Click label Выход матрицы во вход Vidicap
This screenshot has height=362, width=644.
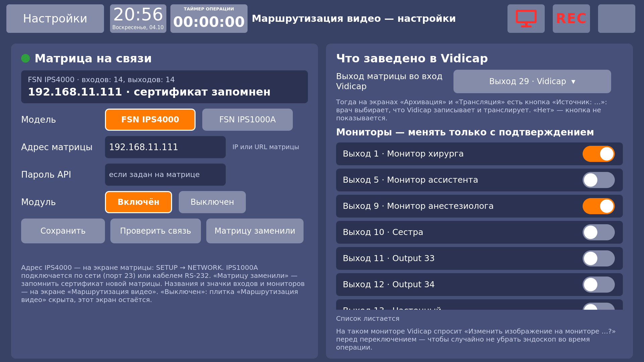[389, 81]
